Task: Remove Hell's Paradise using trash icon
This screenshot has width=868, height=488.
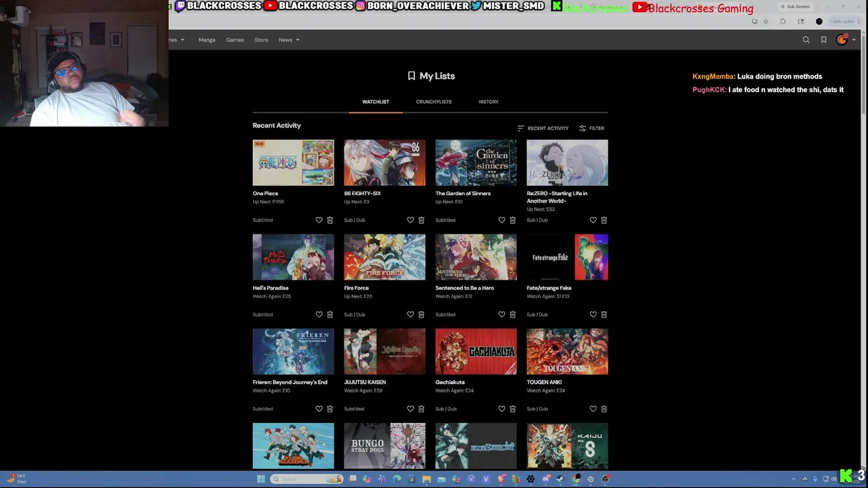Action: coord(330,314)
